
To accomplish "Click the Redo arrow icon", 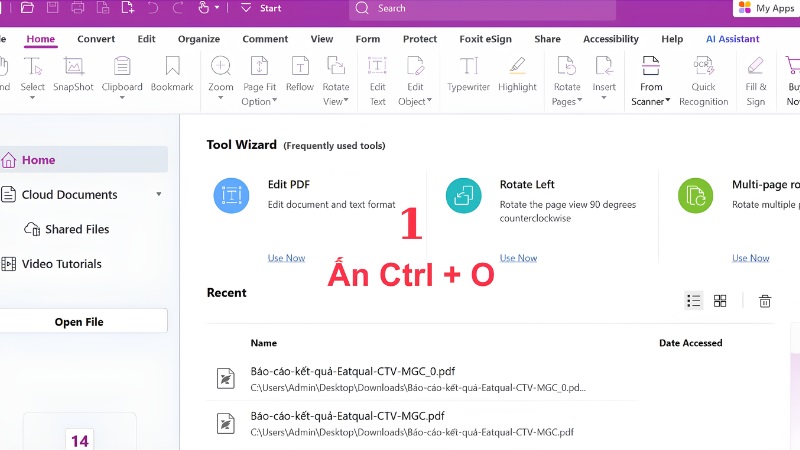I will [178, 8].
